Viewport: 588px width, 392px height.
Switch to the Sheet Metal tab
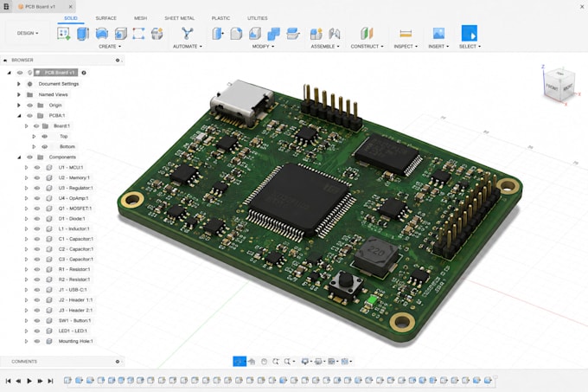[x=179, y=18]
